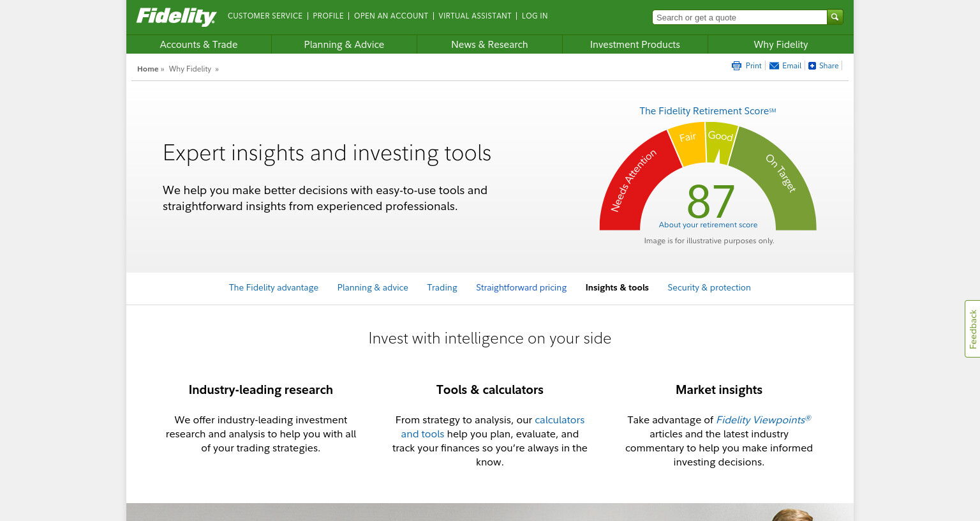Click the Share link text
This screenshot has height=521, width=980.
829,66
